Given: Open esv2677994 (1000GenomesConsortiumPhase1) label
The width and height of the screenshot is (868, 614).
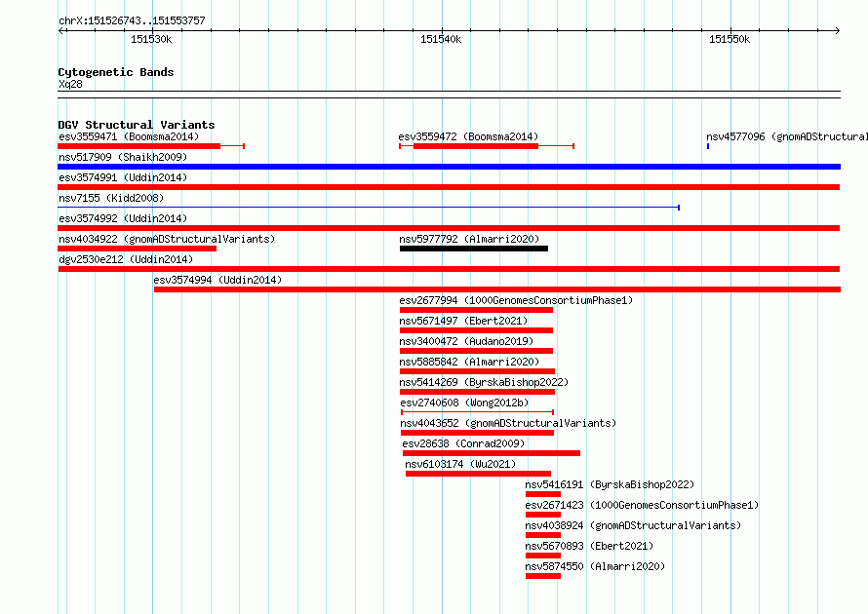Looking at the screenshot, I should (516, 300).
